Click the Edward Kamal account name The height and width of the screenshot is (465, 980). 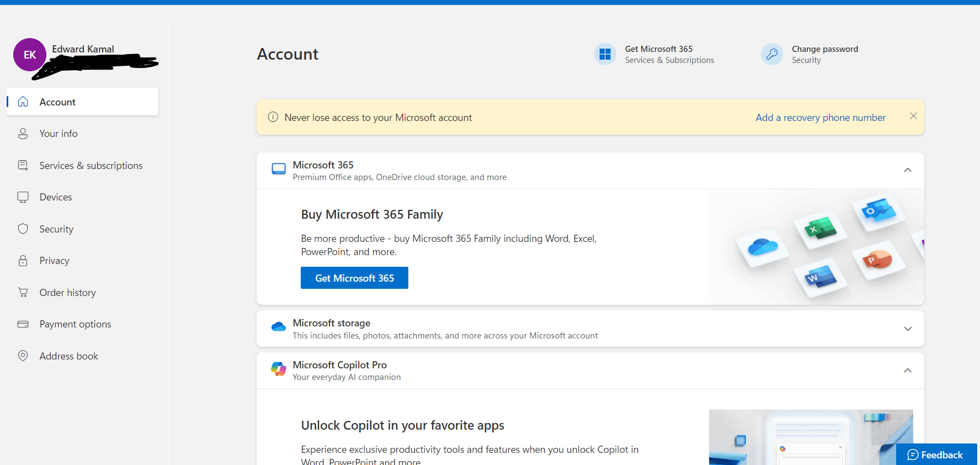[x=83, y=49]
